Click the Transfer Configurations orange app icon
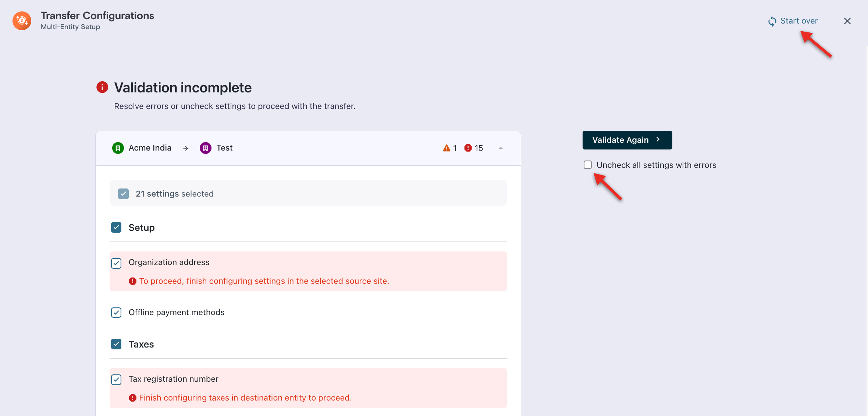Viewport: 868px width, 416px height. [x=22, y=21]
